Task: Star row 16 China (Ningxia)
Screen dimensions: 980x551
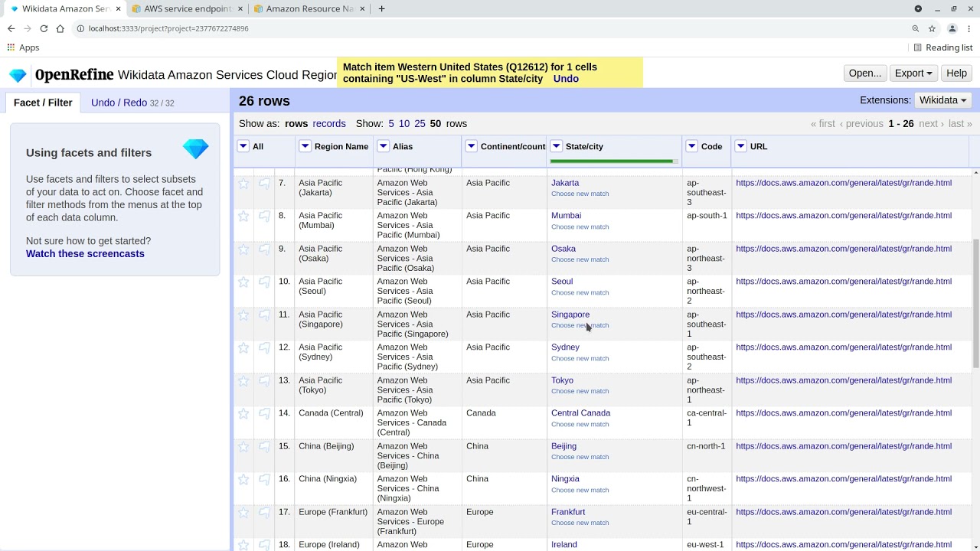Action: click(x=243, y=480)
